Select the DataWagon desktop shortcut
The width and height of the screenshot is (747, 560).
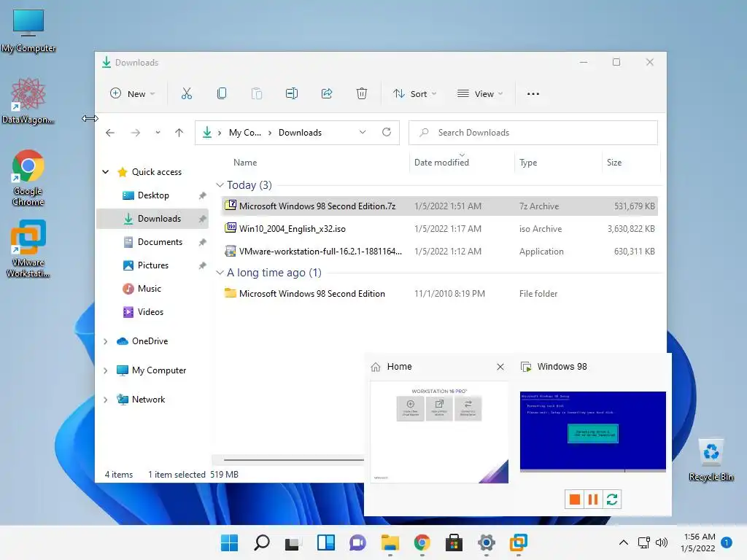(28, 101)
